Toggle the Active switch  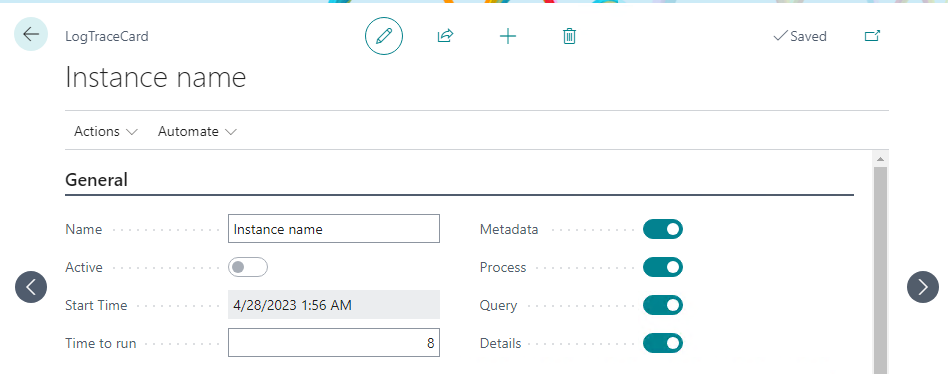(x=248, y=267)
